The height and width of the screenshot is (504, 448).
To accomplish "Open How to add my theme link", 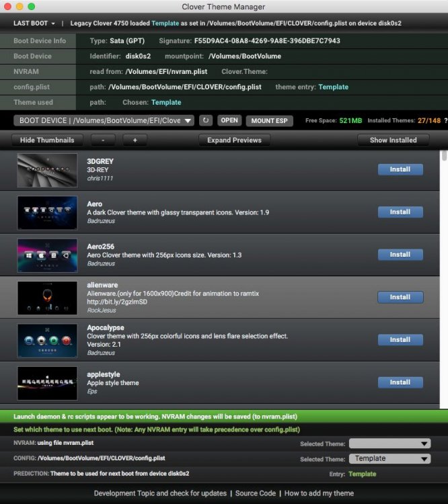I will (x=319, y=493).
